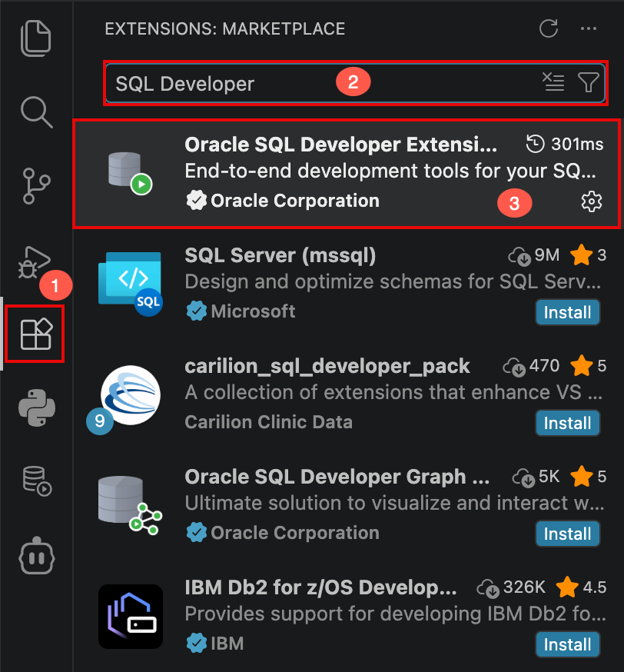Click 470 download count for carilion pack
624x672 pixels.
click(531, 367)
